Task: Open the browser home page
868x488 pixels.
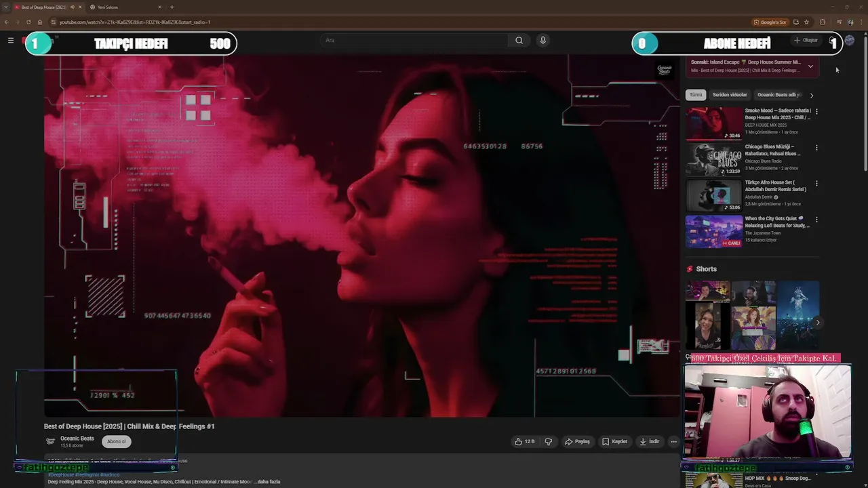Action: (x=39, y=22)
